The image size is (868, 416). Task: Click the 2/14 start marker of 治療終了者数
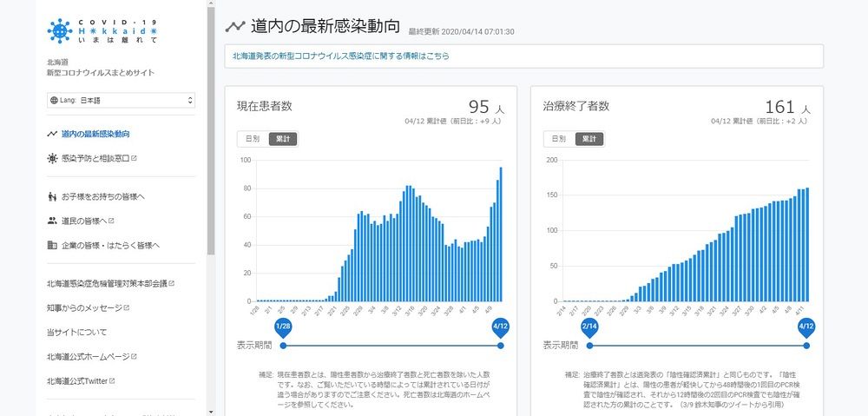tap(589, 327)
